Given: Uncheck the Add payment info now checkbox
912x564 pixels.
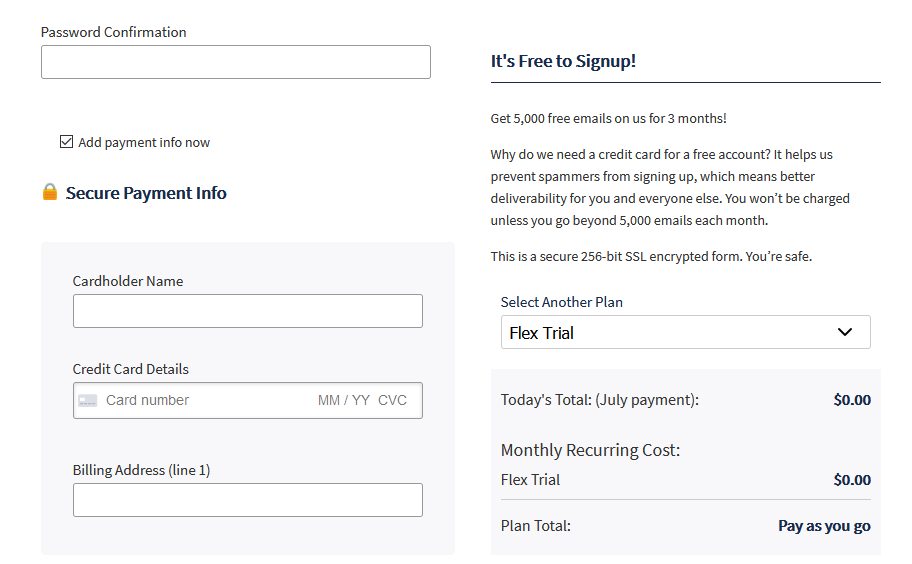Looking at the screenshot, I should 67,142.
